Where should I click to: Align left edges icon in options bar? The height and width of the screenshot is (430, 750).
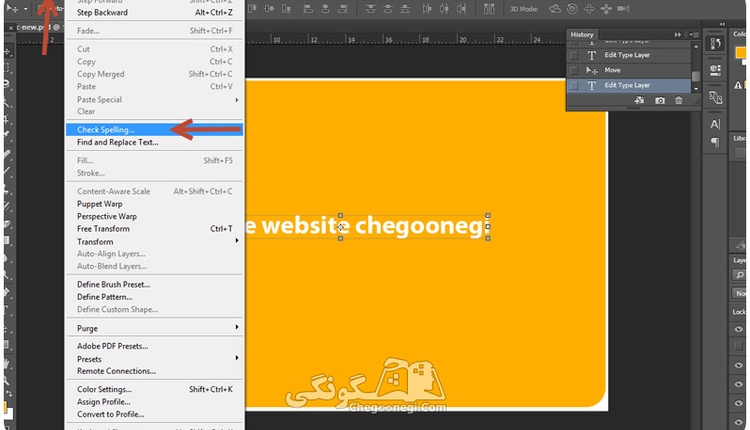click(309, 9)
